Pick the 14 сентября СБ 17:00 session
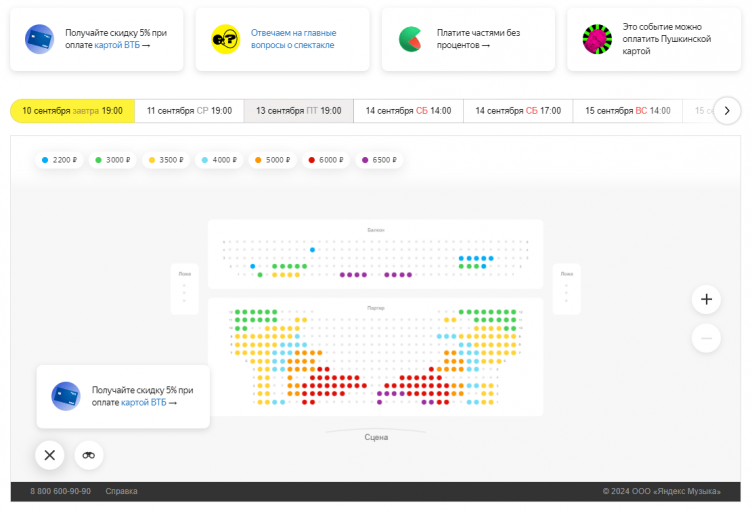Screen dimensions: 752x511 (x=518, y=111)
